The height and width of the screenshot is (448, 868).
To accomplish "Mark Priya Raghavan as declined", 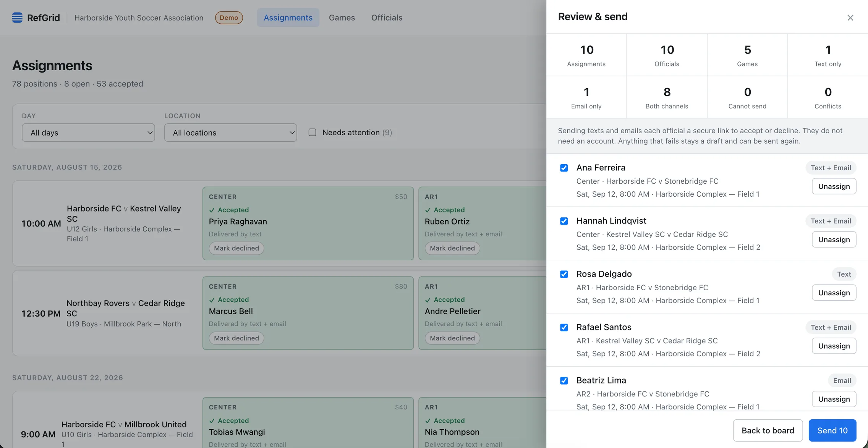I will point(236,248).
